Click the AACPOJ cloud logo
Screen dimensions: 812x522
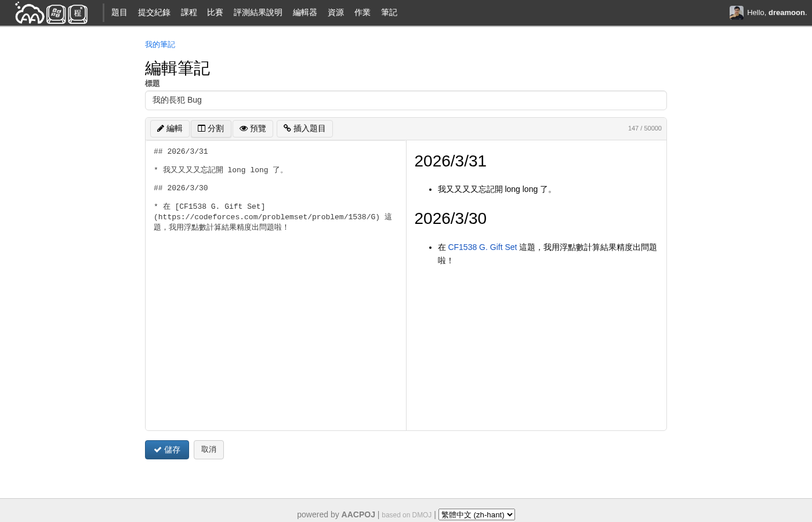[x=28, y=12]
